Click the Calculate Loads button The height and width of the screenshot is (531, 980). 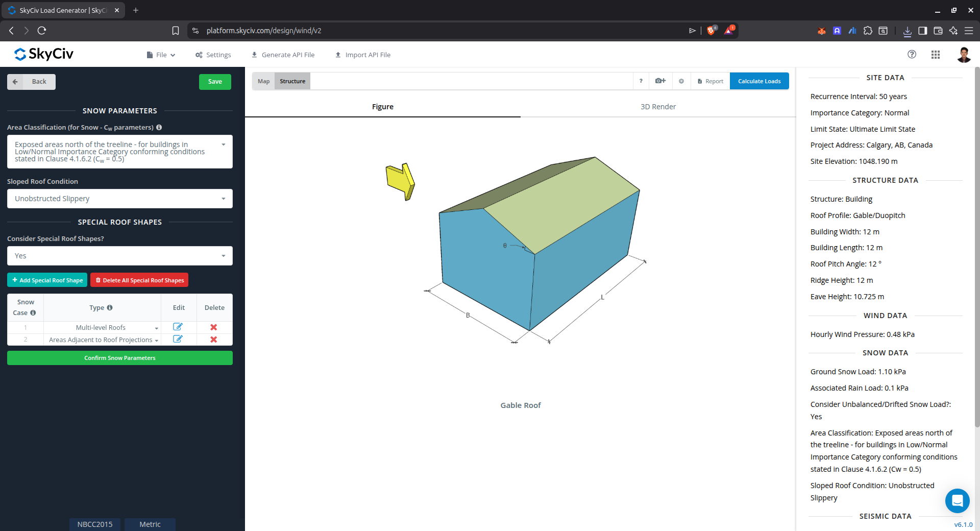click(759, 81)
